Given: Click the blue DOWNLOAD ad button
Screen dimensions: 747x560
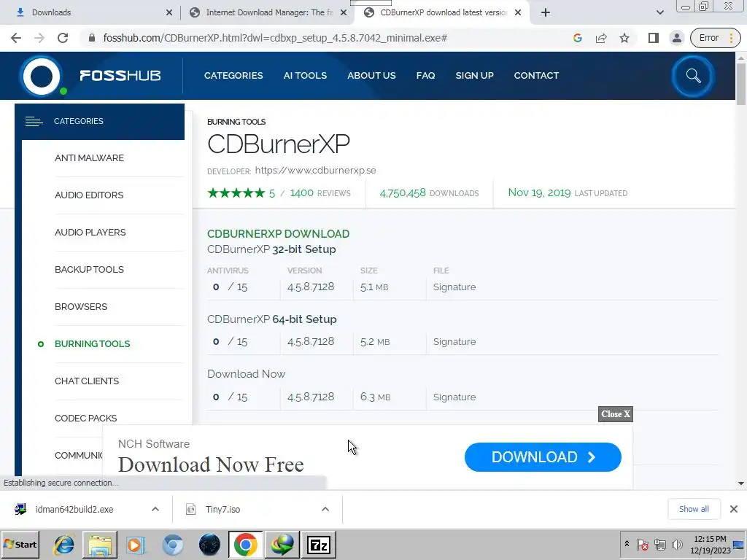Looking at the screenshot, I should [543, 457].
